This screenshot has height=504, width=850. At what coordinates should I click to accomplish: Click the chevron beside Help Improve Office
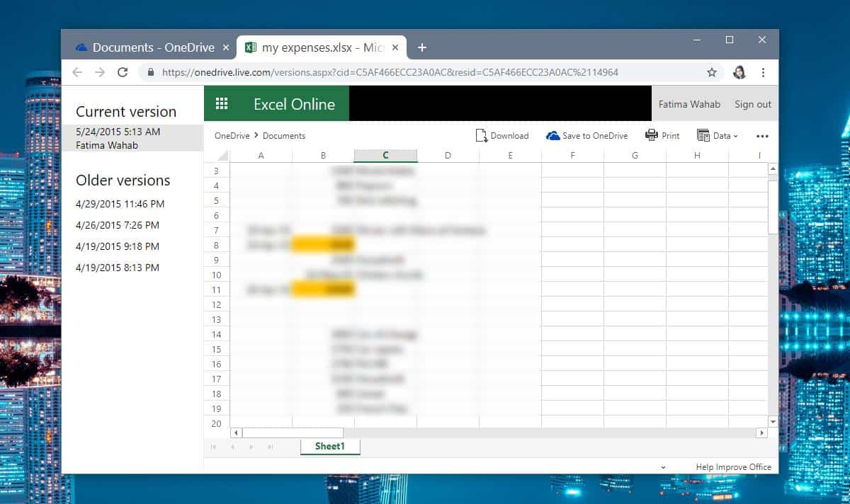(663, 467)
